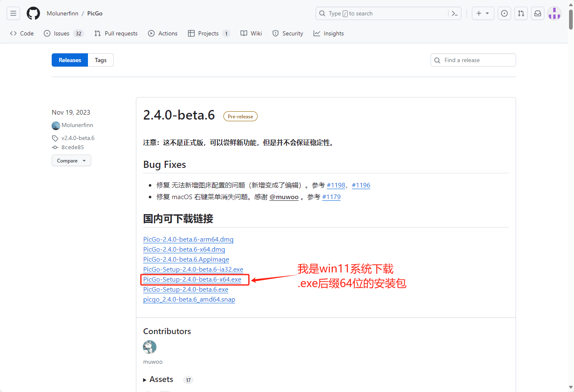Open the Code tab

[22, 33]
